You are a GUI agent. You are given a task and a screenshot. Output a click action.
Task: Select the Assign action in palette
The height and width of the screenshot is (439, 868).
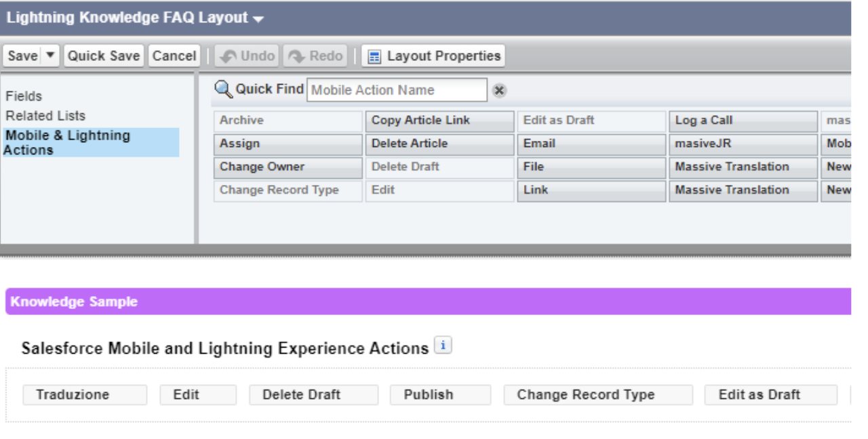click(288, 144)
